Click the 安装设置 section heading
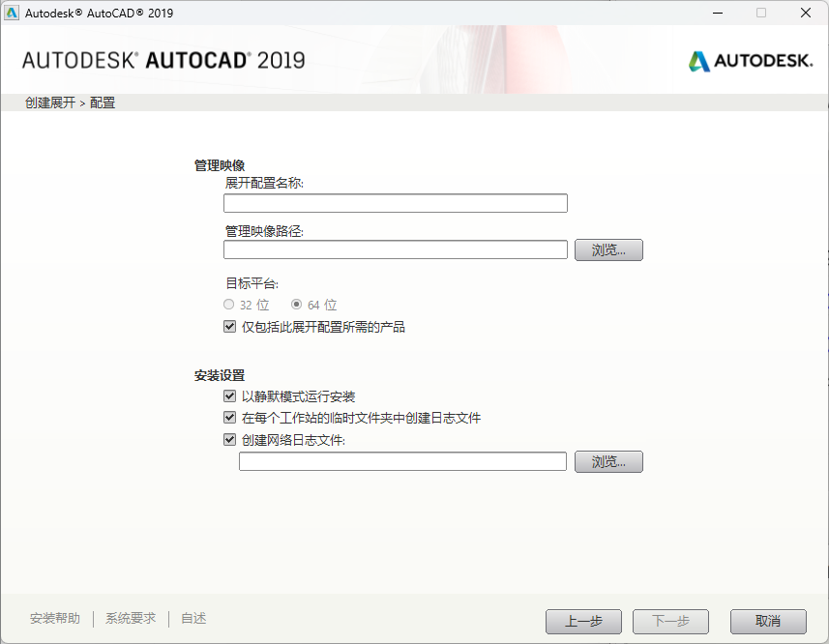Viewport: 829px width, 644px height. coord(220,375)
